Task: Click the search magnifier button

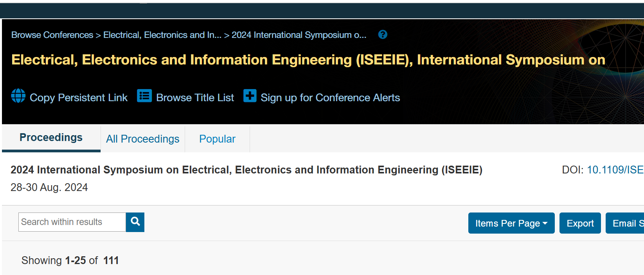Action: point(135,222)
